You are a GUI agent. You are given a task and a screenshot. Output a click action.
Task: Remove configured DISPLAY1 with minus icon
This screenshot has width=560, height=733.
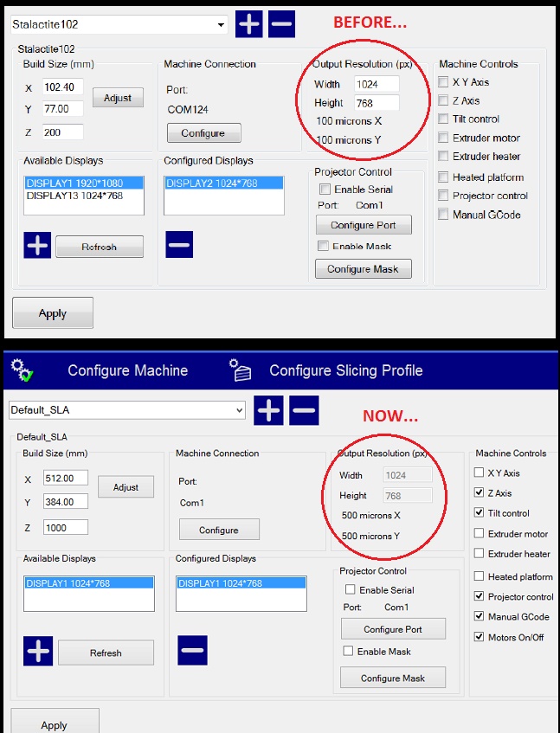(x=192, y=651)
